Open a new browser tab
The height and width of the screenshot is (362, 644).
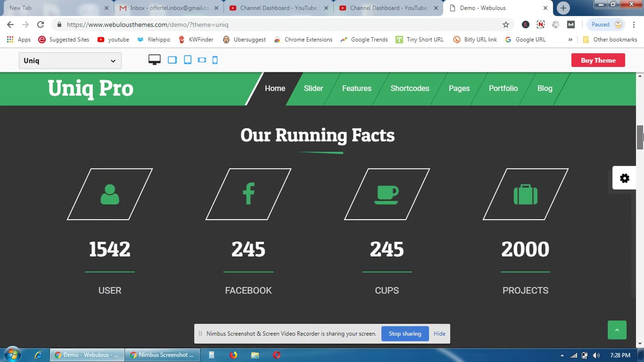coord(563,8)
